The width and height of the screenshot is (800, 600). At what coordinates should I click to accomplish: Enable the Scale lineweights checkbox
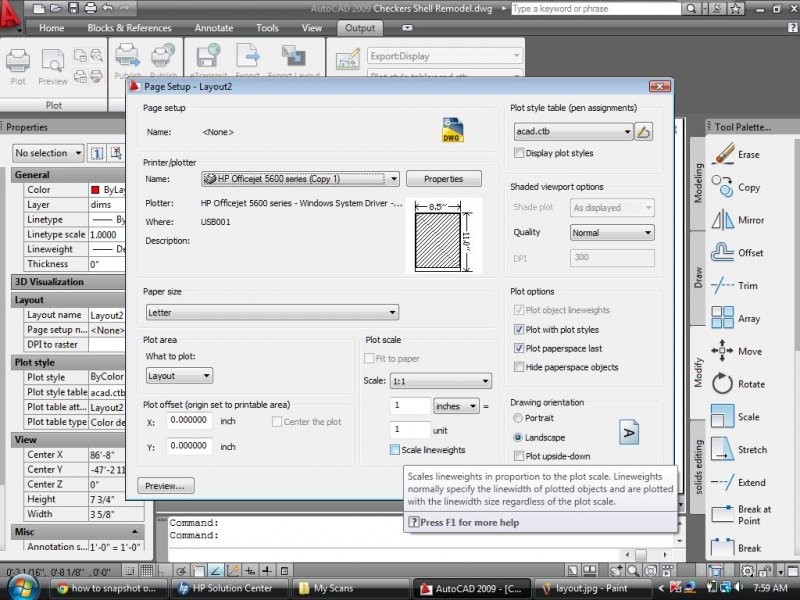click(x=395, y=450)
